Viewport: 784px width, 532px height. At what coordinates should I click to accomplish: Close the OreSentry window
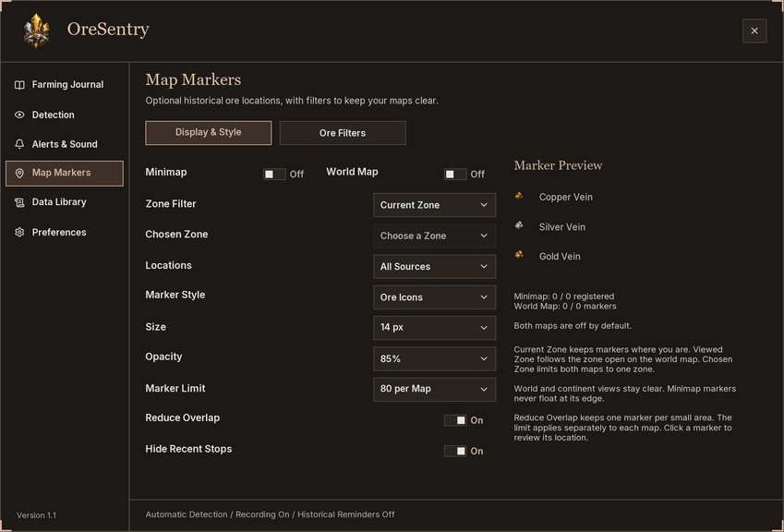pos(754,31)
